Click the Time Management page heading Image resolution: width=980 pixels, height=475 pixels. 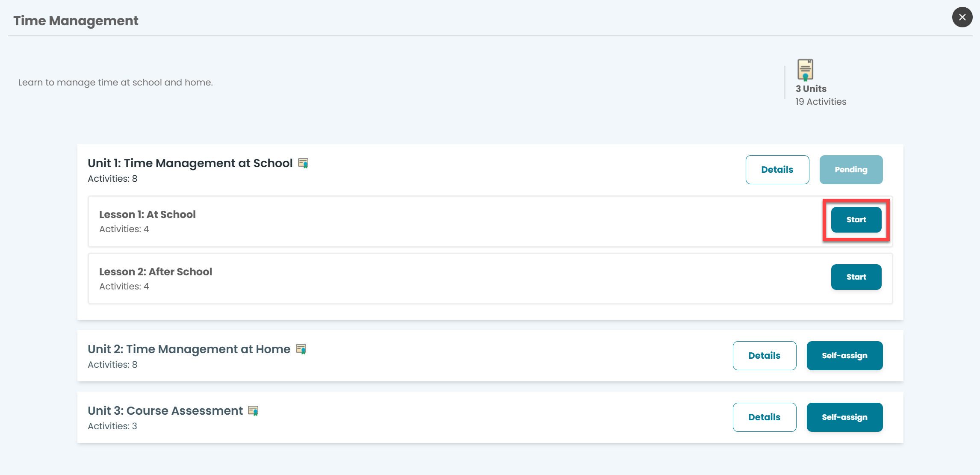pos(76,21)
